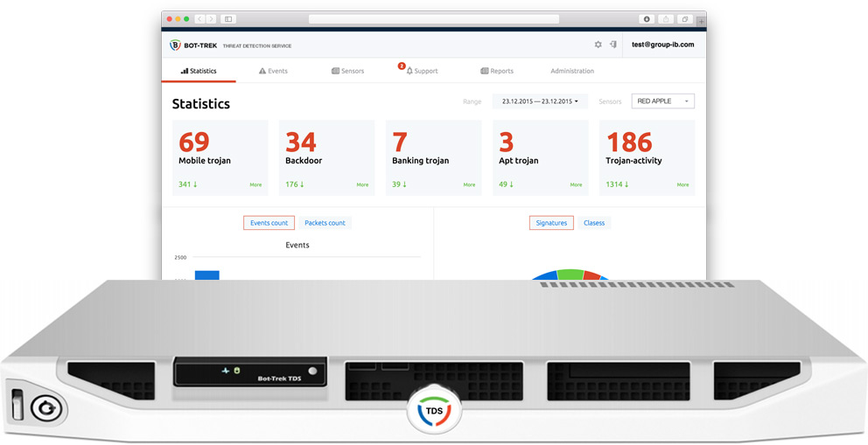Screen dimensions: 868x445
Task: Add a new browser tab with plus
Action: pos(701,21)
